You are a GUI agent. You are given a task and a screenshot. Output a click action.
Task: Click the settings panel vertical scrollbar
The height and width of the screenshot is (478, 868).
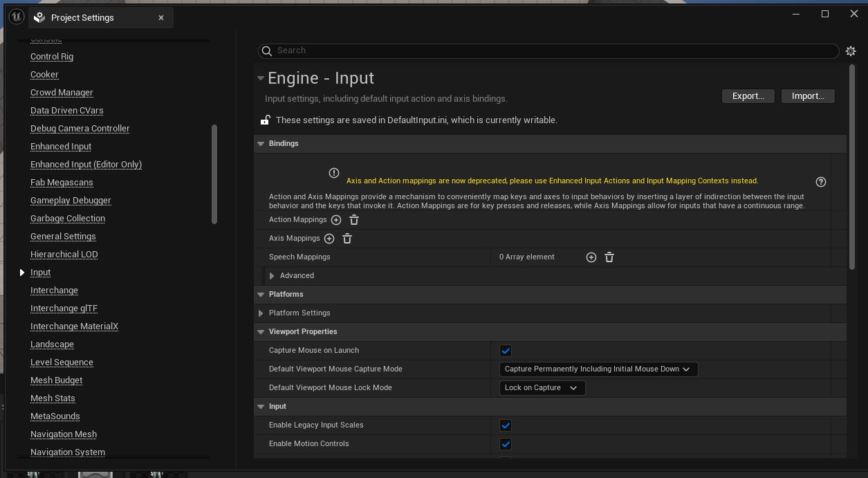(x=851, y=167)
